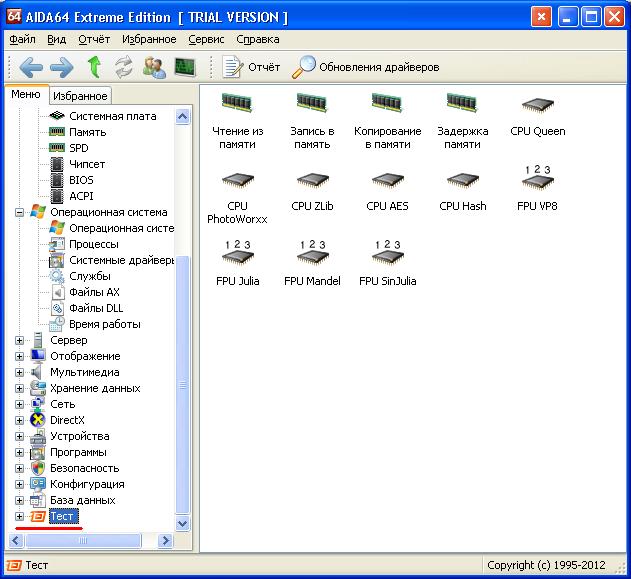The height and width of the screenshot is (579, 631).
Task: Click the green up arrow toolbar icon
Action: click(x=94, y=67)
